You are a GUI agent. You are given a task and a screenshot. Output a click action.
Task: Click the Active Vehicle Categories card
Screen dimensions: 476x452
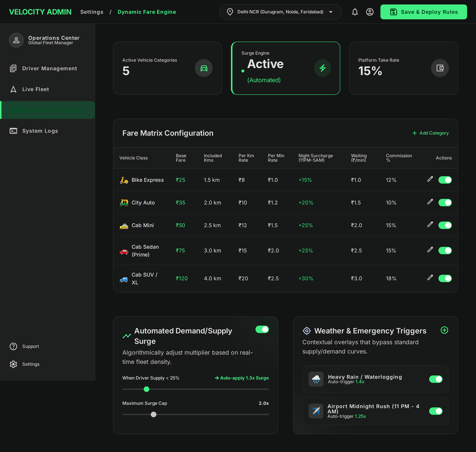(167, 68)
